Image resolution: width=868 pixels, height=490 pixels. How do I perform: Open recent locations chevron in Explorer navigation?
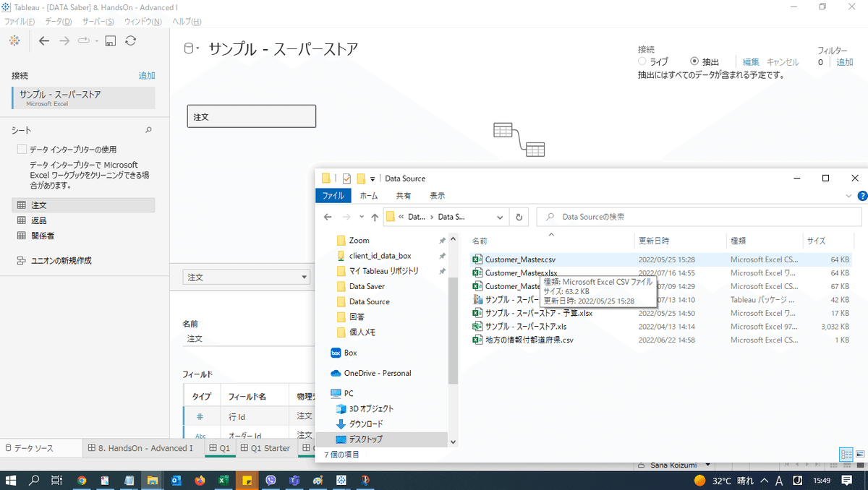click(362, 217)
